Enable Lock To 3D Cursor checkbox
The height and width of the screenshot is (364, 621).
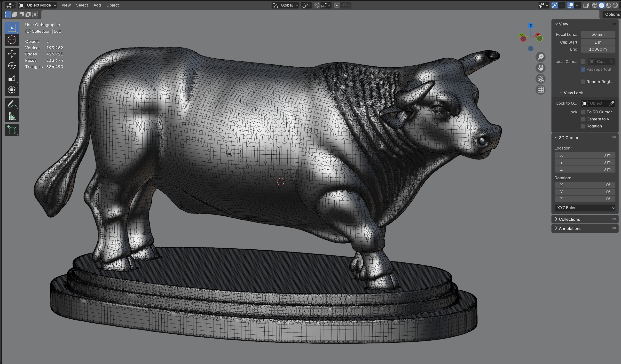point(583,112)
